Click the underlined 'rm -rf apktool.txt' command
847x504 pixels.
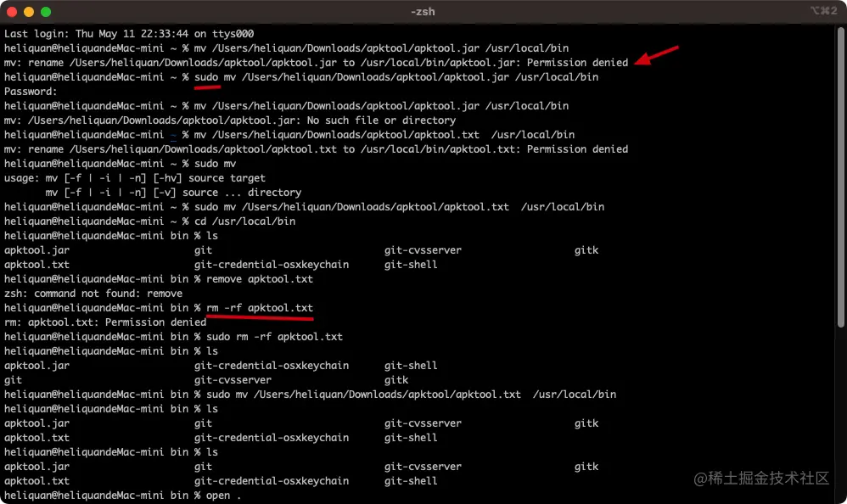260,308
